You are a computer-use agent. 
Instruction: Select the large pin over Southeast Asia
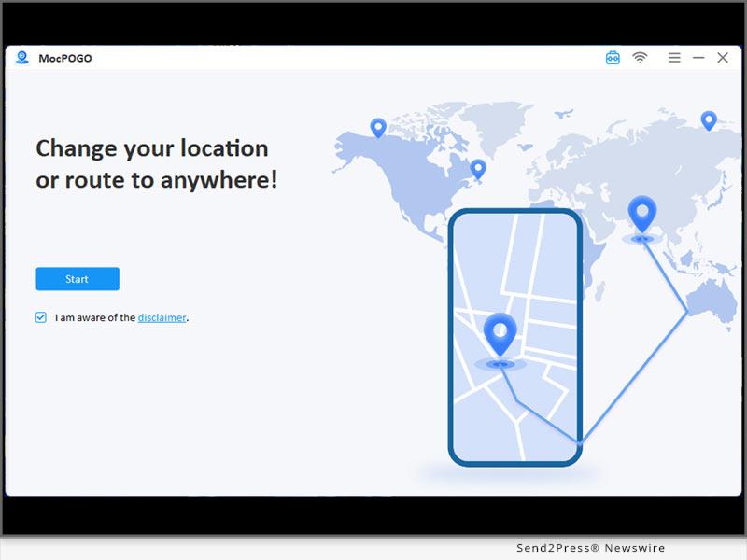[641, 214]
